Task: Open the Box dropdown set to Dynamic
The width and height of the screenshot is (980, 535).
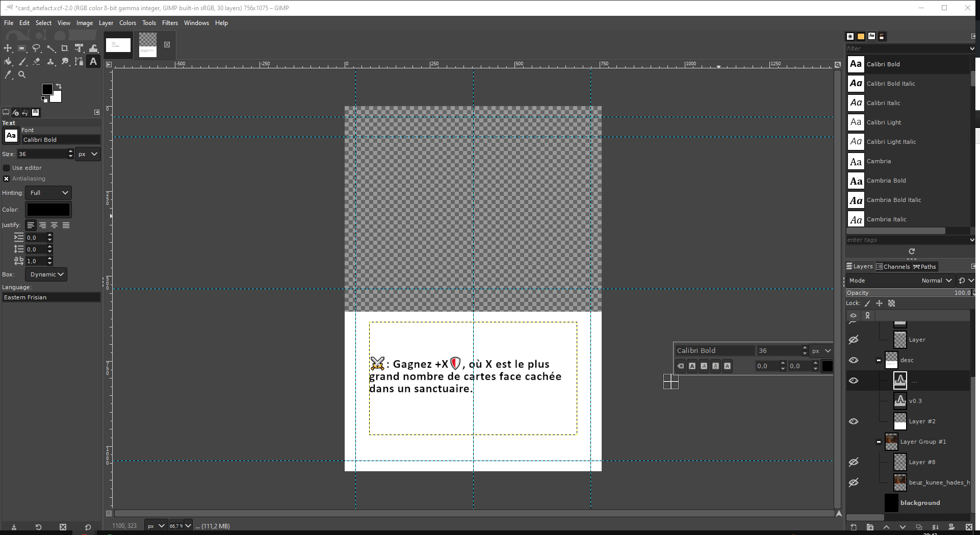Action: point(46,274)
